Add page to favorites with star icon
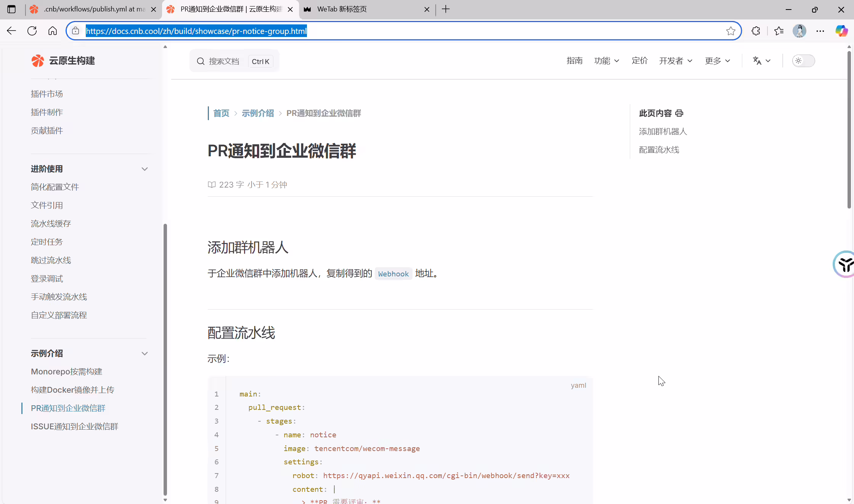Viewport: 854px width, 504px height. coord(730,31)
